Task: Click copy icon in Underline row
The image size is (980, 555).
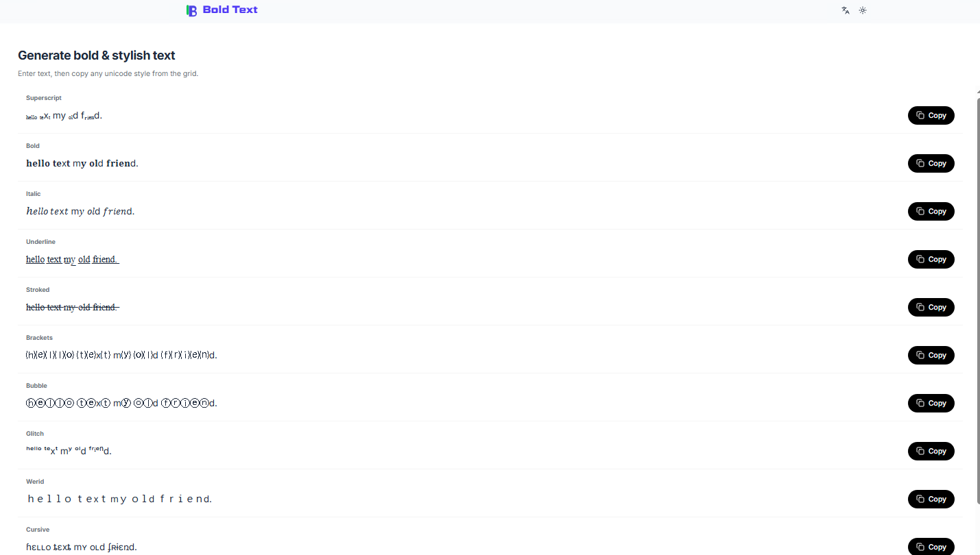Action: coord(920,260)
